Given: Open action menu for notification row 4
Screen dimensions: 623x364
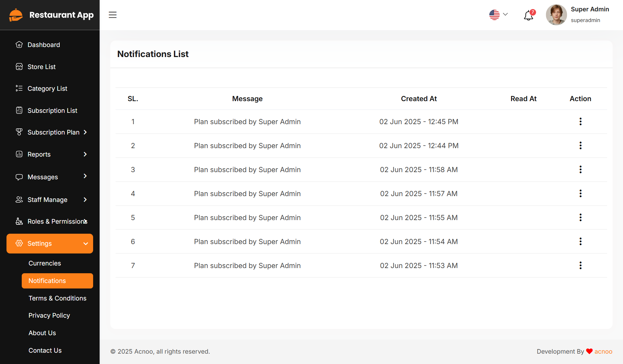Looking at the screenshot, I should coord(580,194).
